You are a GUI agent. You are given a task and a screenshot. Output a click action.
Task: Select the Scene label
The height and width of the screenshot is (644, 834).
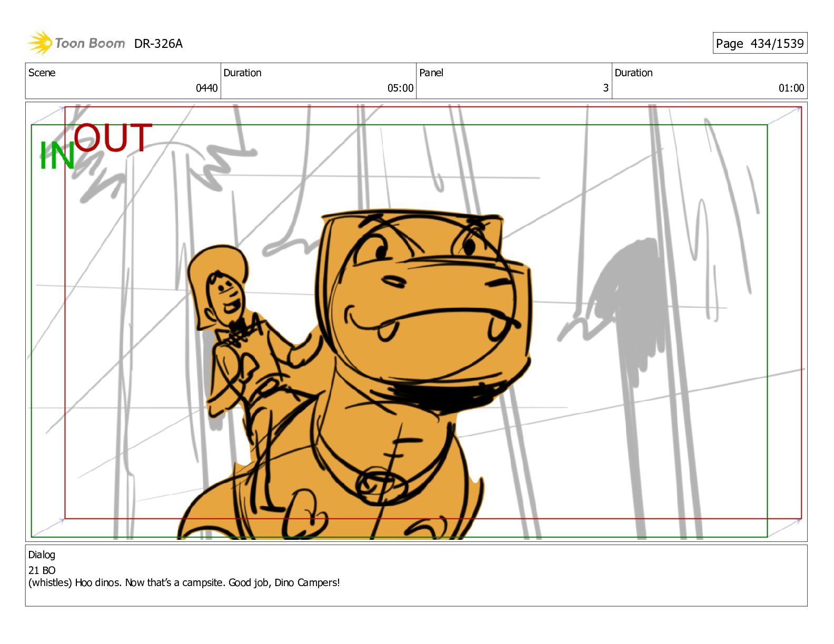tap(42, 73)
